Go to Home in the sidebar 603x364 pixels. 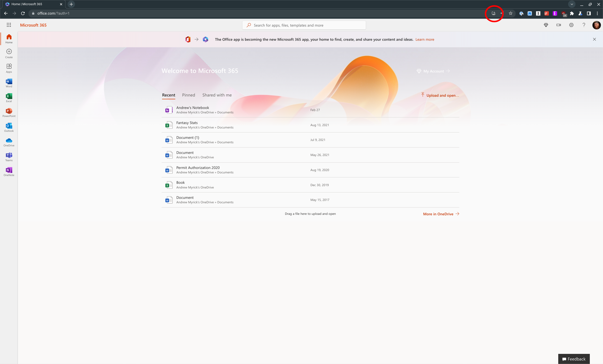point(9,39)
